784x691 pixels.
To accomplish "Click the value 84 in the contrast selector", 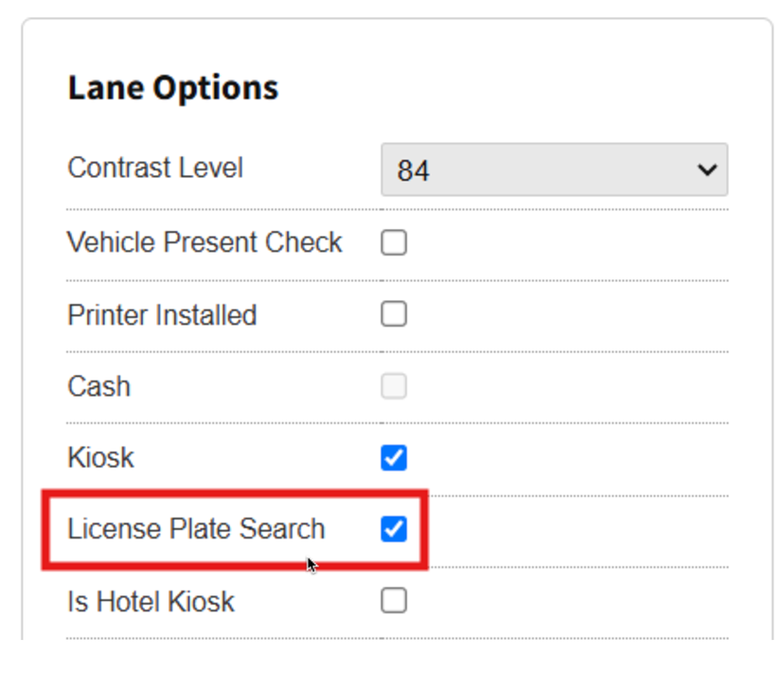I will click(x=414, y=171).
